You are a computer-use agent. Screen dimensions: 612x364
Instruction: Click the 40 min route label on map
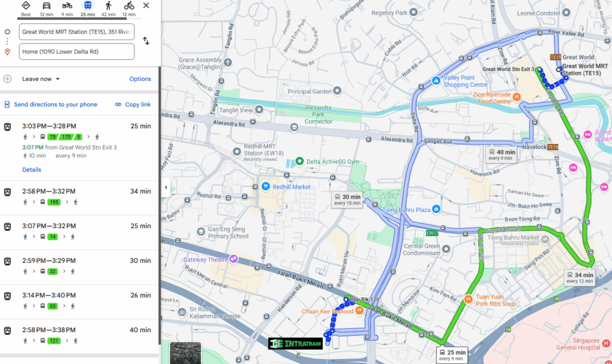pos(501,154)
